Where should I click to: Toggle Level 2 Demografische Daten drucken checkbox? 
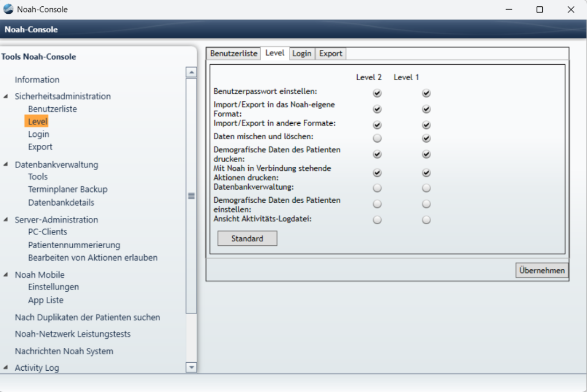377,154
